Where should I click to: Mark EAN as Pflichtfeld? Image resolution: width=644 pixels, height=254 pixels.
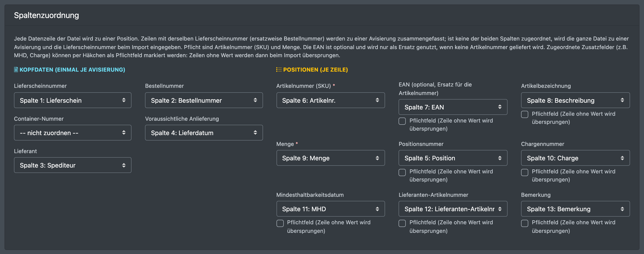pyautogui.click(x=402, y=121)
